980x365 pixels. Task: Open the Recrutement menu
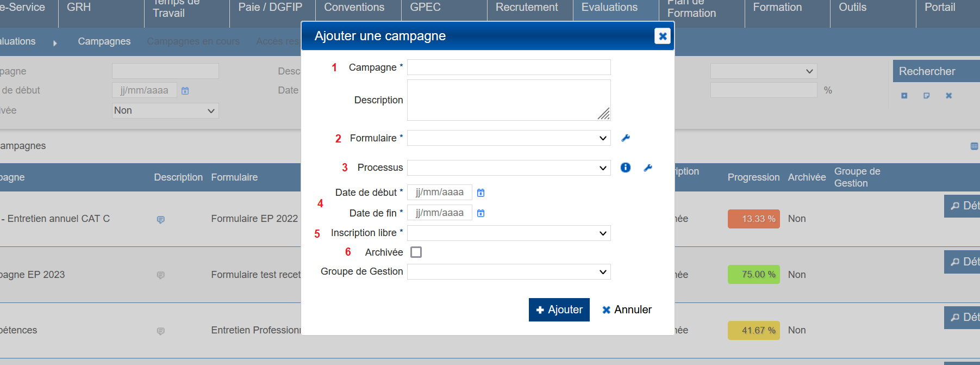click(526, 8)
